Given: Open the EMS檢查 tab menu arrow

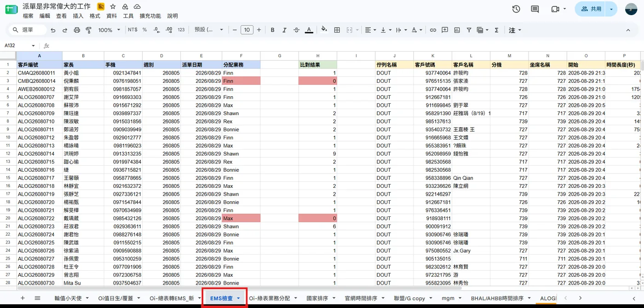Looking at the screenshot, I should coord(238,298).
